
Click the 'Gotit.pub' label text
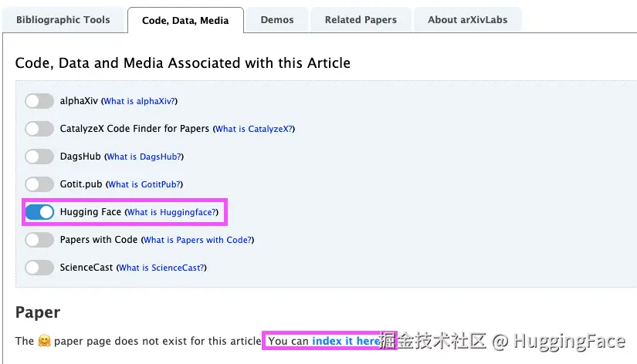(x=81, y=184)
